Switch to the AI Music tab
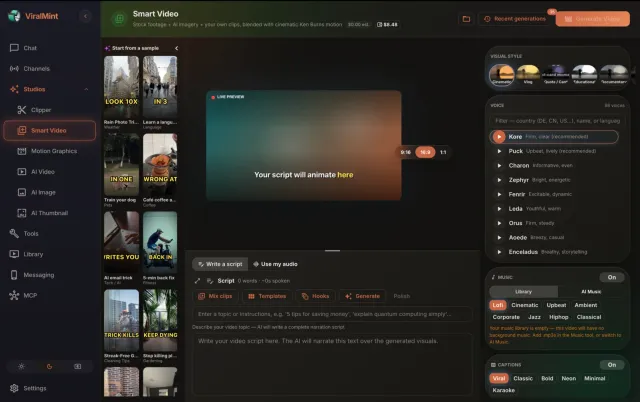This screenshot has width=640, height=402. pos(591,292)
